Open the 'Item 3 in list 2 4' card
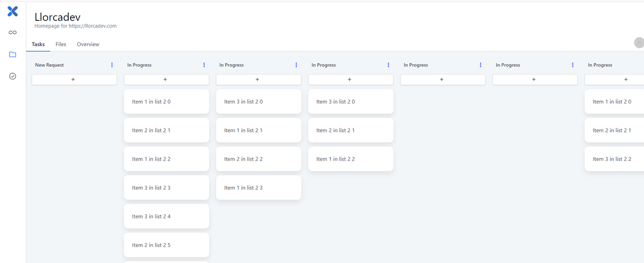Image resolution: width=644 pixels, height=263 pixels. [166, 216]
